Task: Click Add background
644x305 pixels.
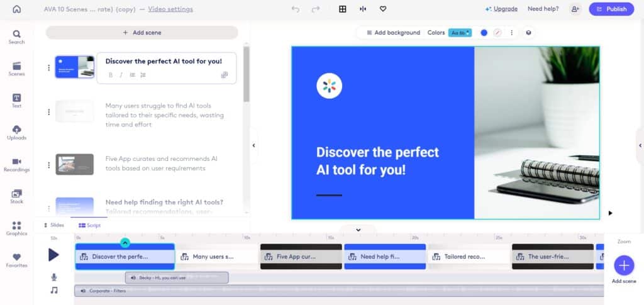Action: [393, 33]
